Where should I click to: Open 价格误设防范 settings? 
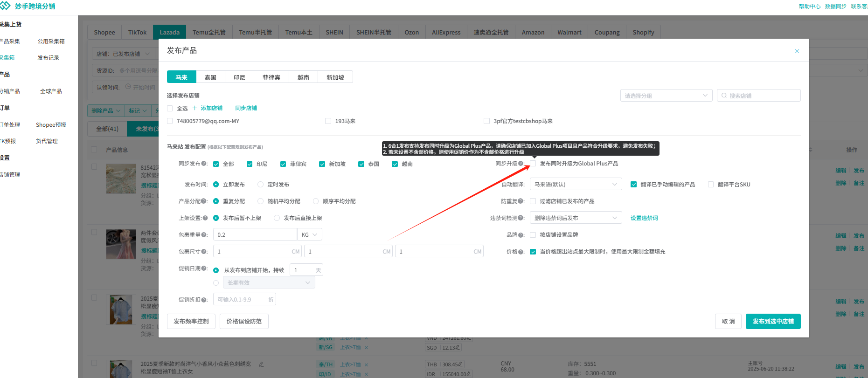244,321
